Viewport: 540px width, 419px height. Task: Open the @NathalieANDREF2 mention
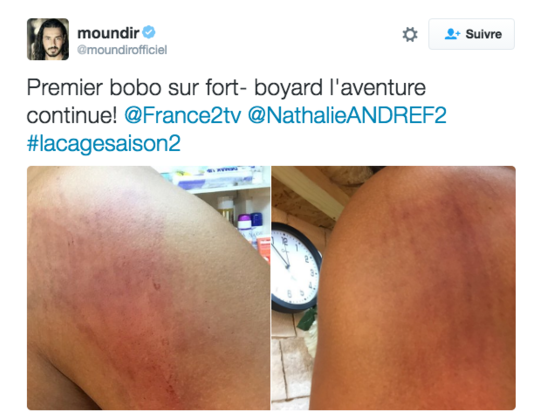pyautogui.click(x=347, y=115)
